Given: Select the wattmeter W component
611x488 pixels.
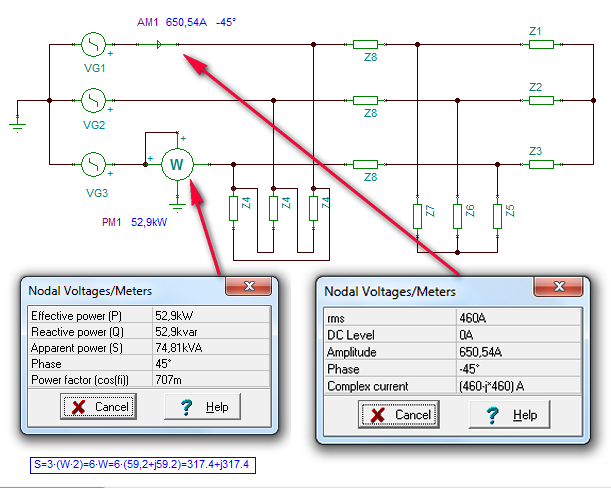Looking at the screenshot, I should point(177,164).
